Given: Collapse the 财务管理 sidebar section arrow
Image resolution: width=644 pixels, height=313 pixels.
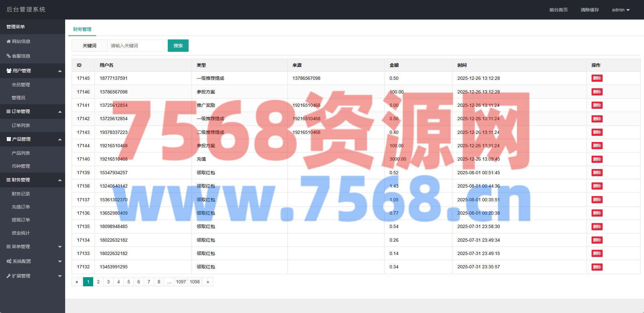Looking at the screenshot, I should pyautogui.click(x=60, y=180).
